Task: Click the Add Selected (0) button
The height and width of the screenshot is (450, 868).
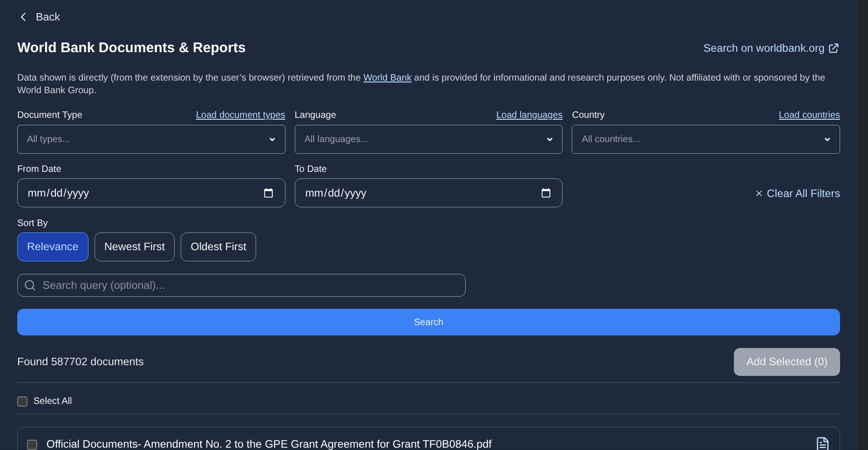Action: (787, 362)
